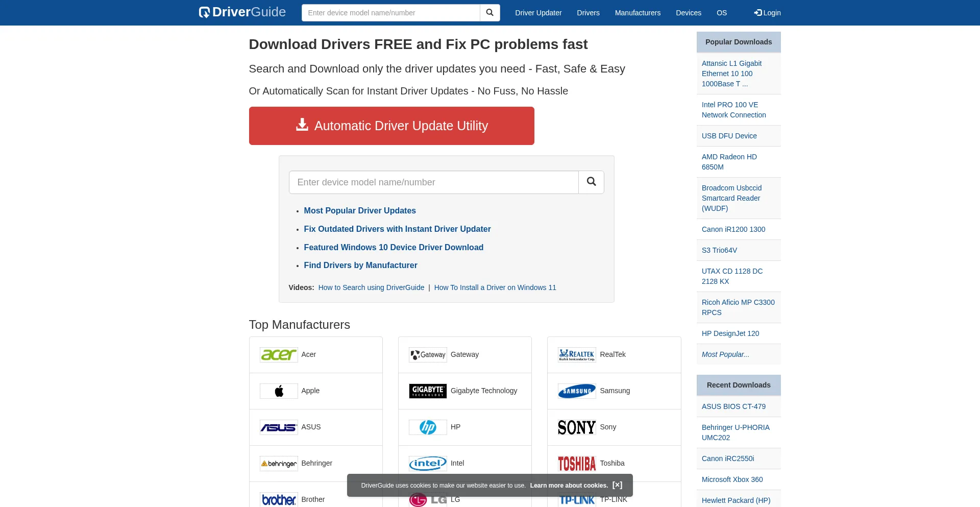This screenshot has height=507, width=980.
Task: Open S3 Trio64V download
Action: click(x=719, y=250)
